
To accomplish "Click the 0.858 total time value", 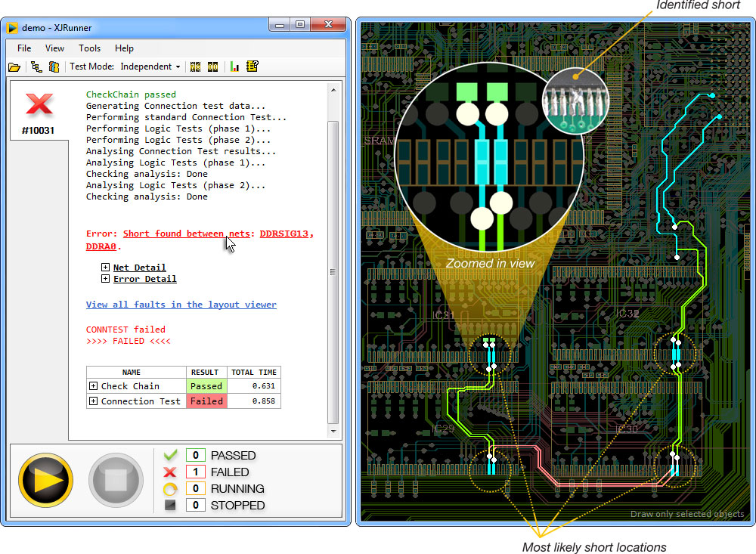I will pyautogui.click(x=263, y=401).
